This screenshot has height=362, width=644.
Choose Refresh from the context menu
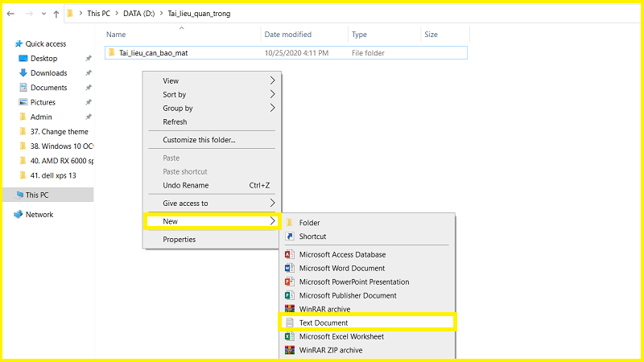tap(212, 122)
